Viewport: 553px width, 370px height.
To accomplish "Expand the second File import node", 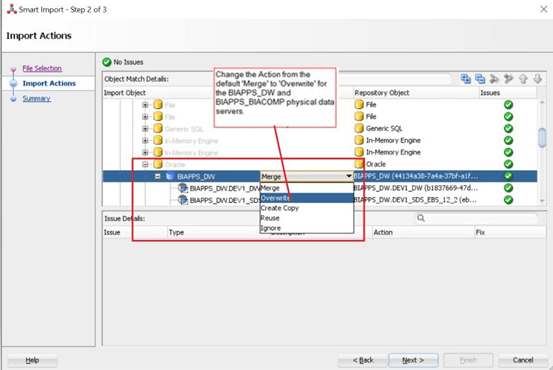I will click(145, 117).
